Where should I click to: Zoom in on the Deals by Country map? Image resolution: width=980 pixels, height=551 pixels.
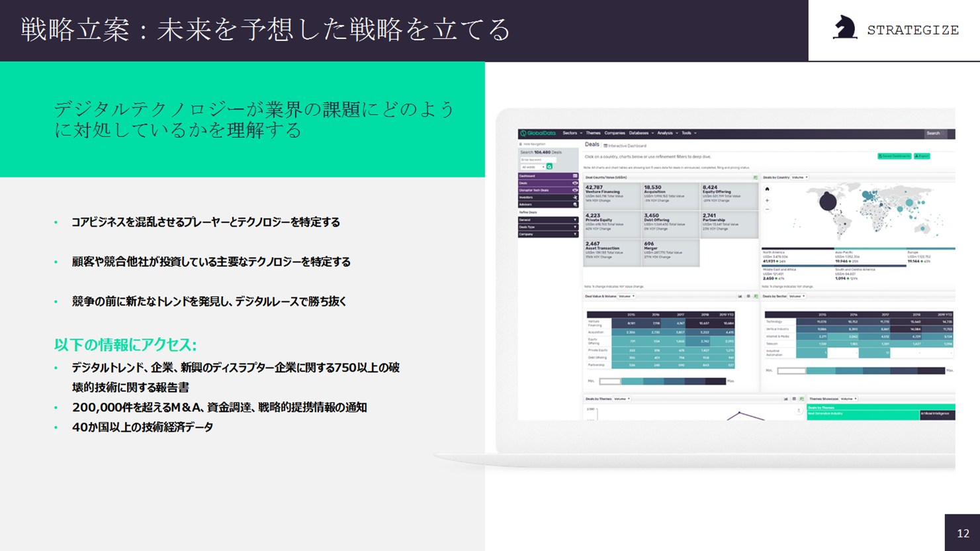pos(767,200)
